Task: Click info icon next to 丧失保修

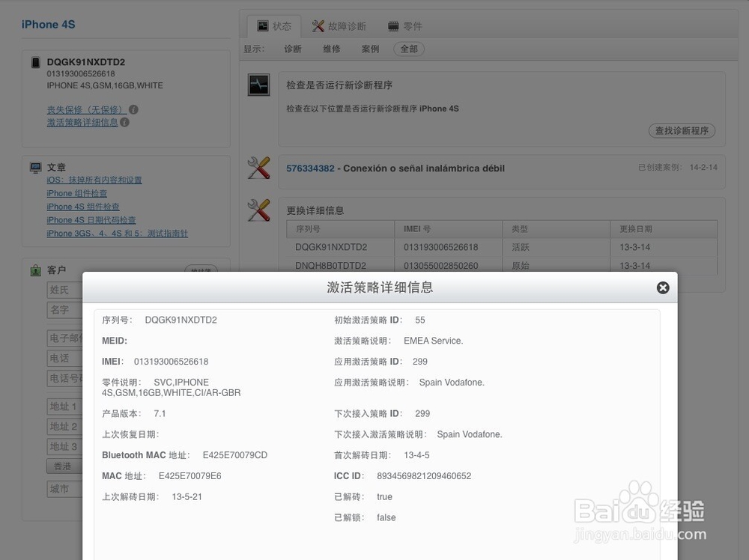Action: click(x=134, y=109)
